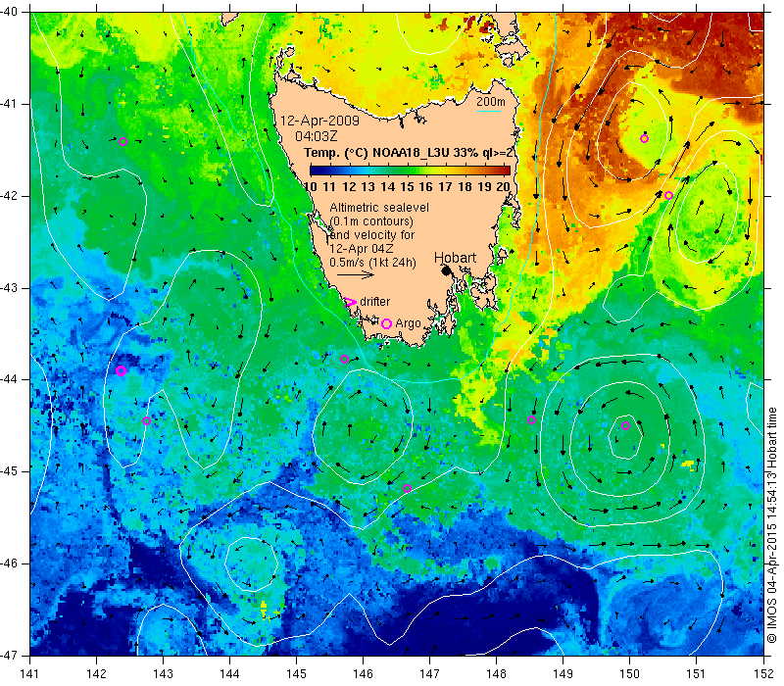Viewport: 784px width, 686px height.
Task: Click the '12-Apr-2009' date text
Action: (319, 121)
